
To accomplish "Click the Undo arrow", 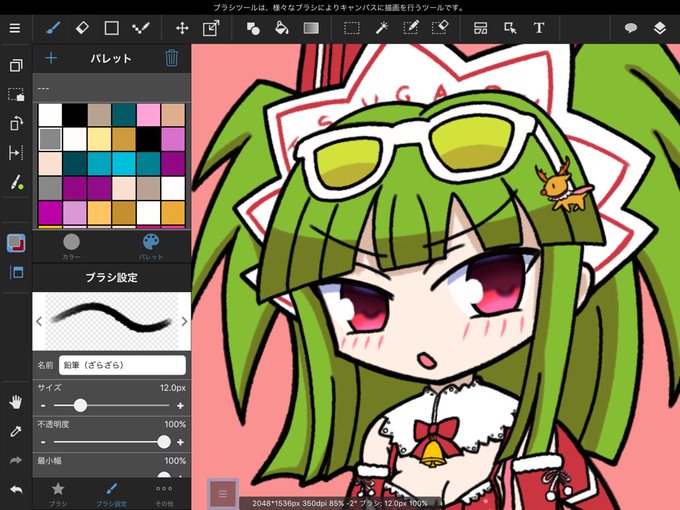I will click(x=16, y=490).
